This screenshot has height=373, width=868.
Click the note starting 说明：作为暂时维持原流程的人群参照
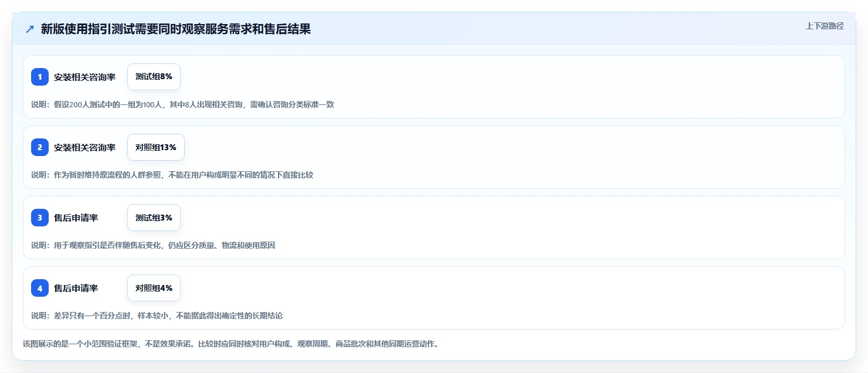pyautogui.click(x=172, y=175)
